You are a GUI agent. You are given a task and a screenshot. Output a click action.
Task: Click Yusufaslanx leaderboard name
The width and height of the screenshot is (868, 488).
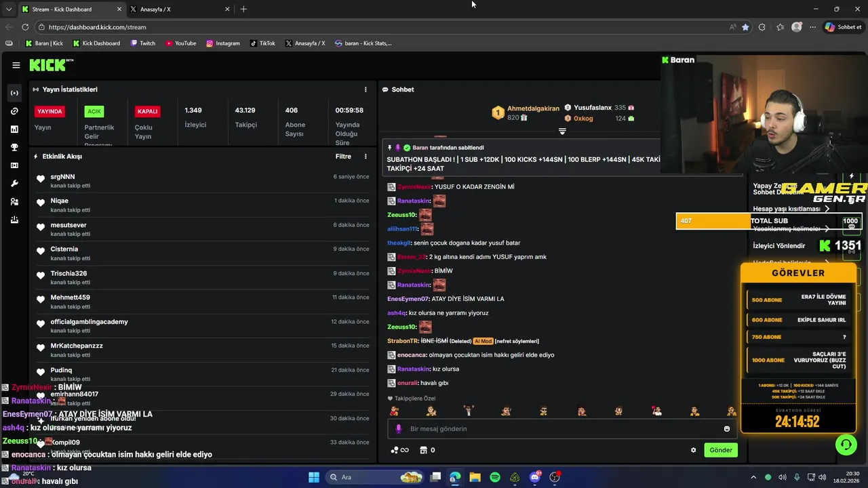[593, 108]
